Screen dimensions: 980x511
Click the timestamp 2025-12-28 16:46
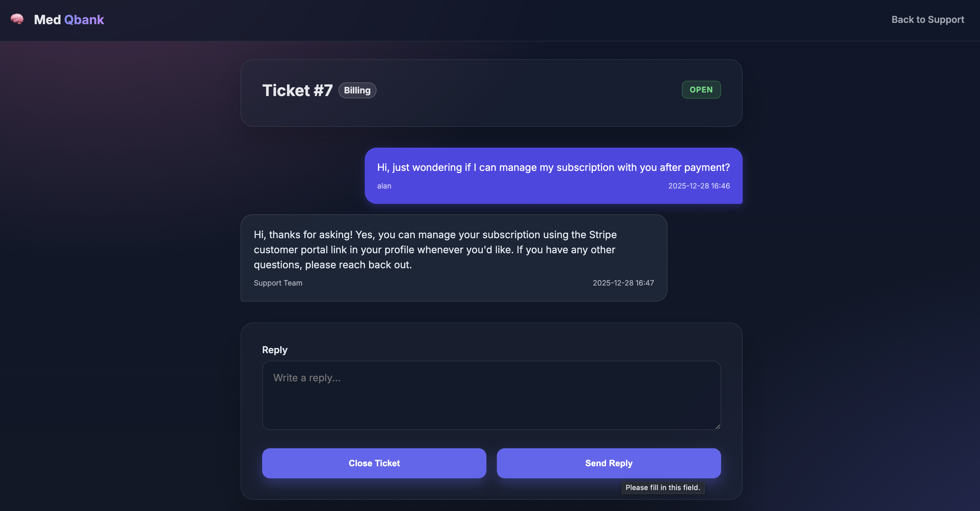[x=699, y=186]
